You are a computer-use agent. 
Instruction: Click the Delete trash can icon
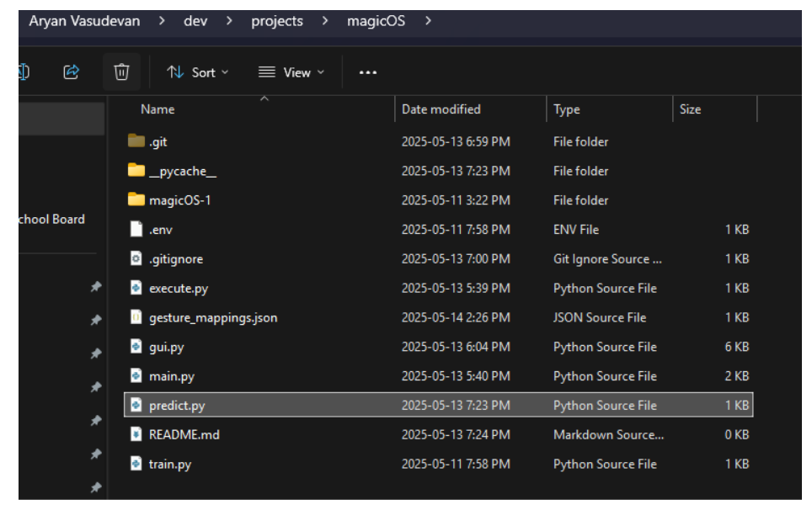121,72
